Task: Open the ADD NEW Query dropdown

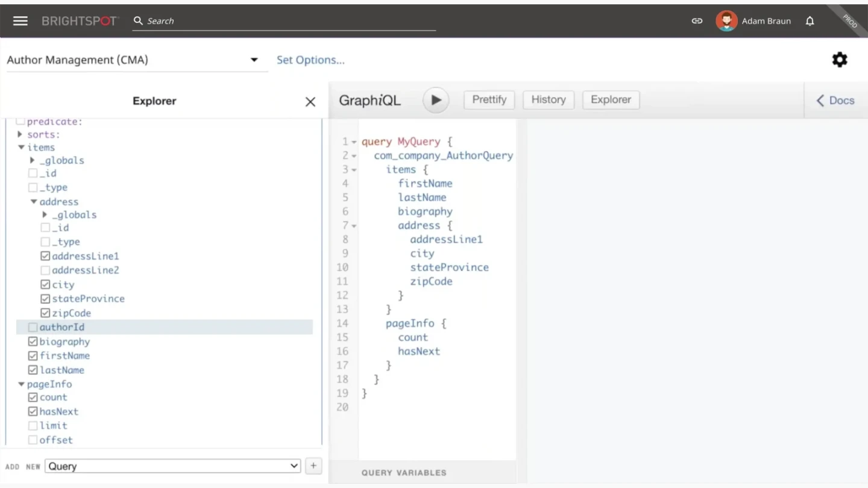Action: [x=172, y=466]
